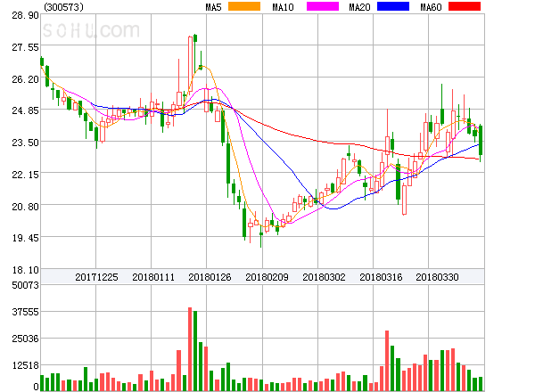Click the 20180316 date label

pos(381,277)
